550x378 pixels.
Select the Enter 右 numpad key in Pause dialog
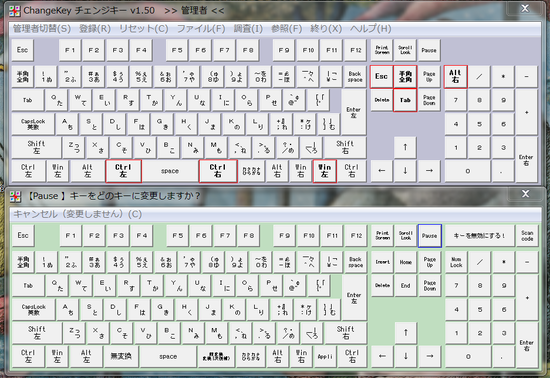pos(526,345)
